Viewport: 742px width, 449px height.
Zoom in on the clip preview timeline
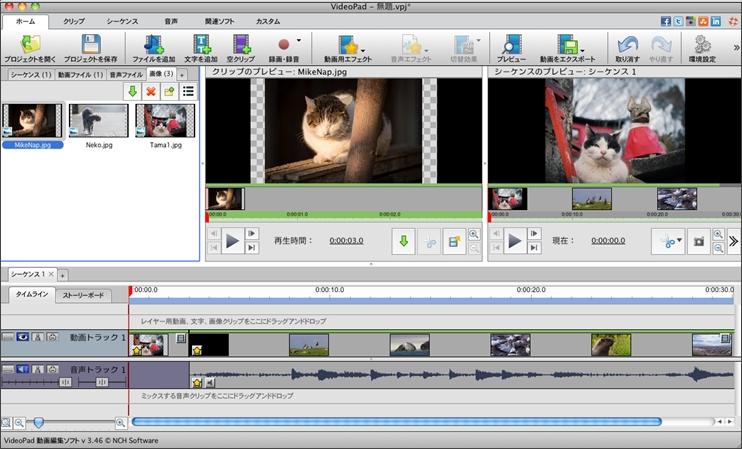tap(474, 235)
